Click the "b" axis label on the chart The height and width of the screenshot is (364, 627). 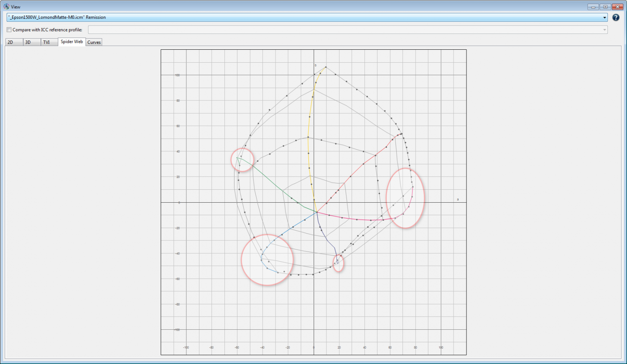click(316, 65)
